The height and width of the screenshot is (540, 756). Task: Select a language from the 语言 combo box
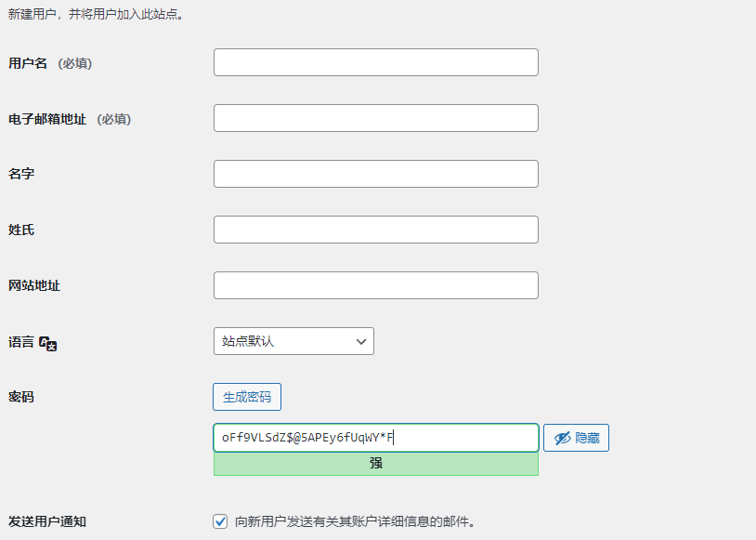pos(293,341)
